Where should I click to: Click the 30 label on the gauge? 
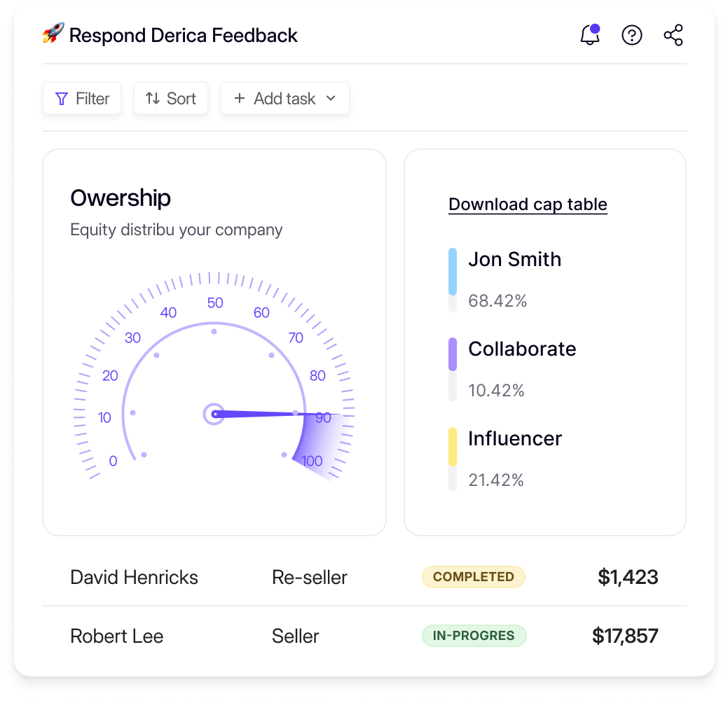coord(132,337)
